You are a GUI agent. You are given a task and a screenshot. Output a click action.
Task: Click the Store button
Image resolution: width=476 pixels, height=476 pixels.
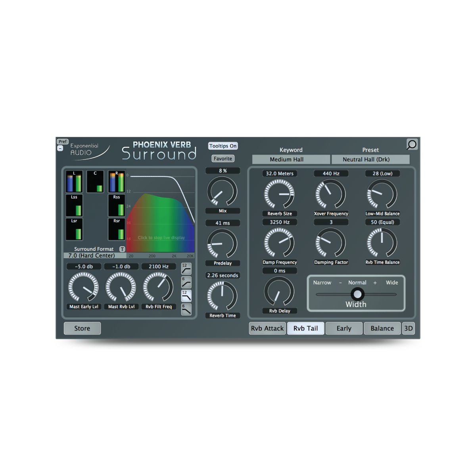click(x=82, y=328)
